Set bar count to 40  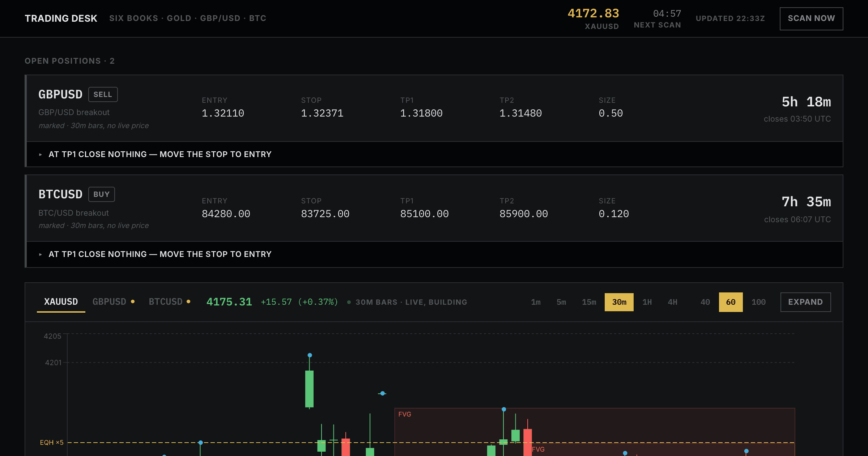(705, 302)
